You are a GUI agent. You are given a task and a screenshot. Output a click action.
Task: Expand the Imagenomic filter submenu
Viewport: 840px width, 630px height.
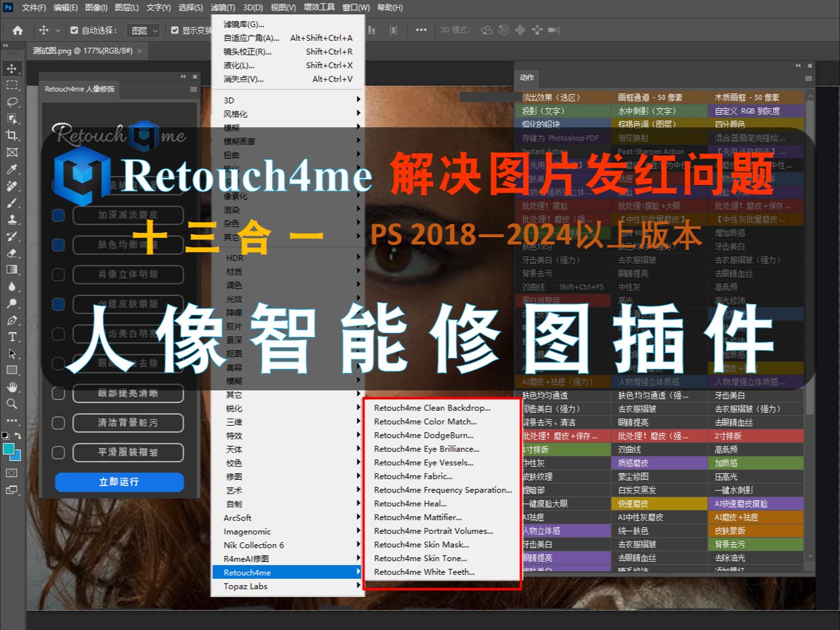287,532
